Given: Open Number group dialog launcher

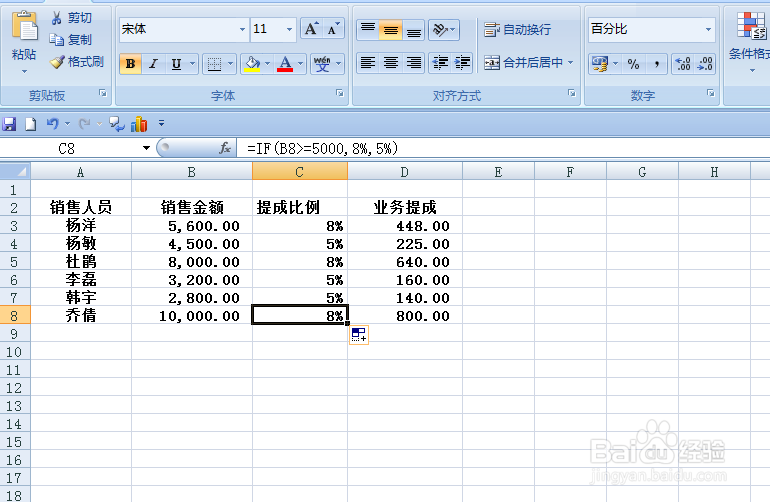Looking at the screenshot, I should point(711,93).
